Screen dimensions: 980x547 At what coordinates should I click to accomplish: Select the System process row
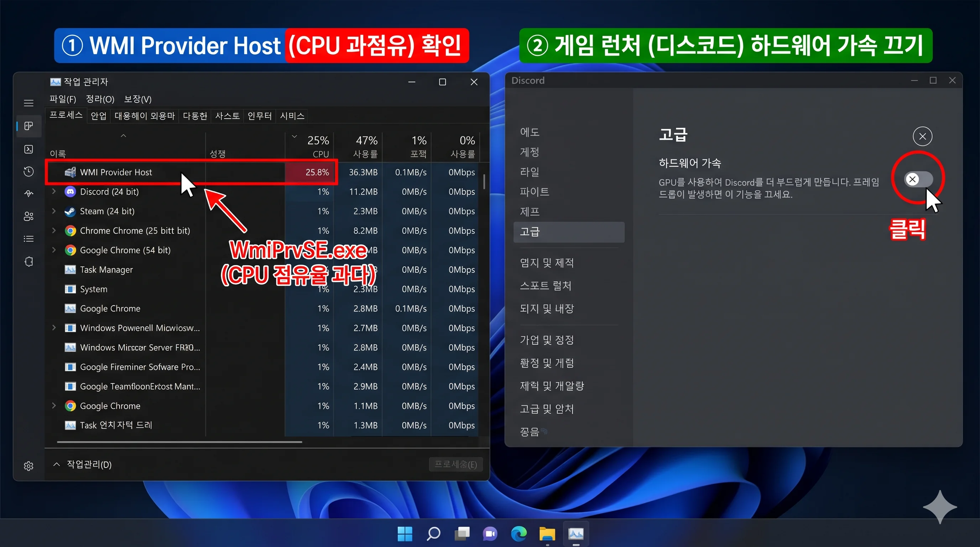262,289
